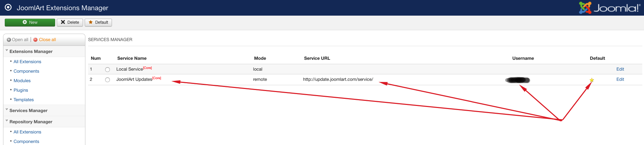Click the redacted username for JoomlArt Updates
644x145 pixels.
click(x=517, y=80)
